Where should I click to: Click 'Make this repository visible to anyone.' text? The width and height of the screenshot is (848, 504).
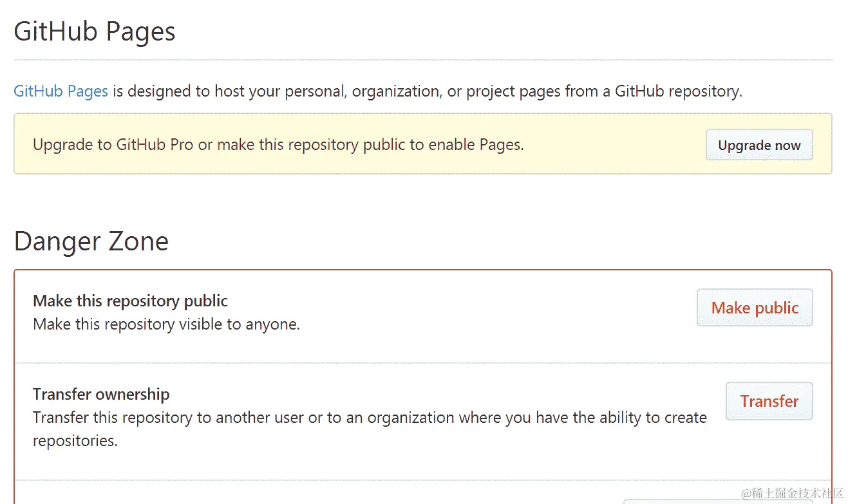[x=166, y=324]
